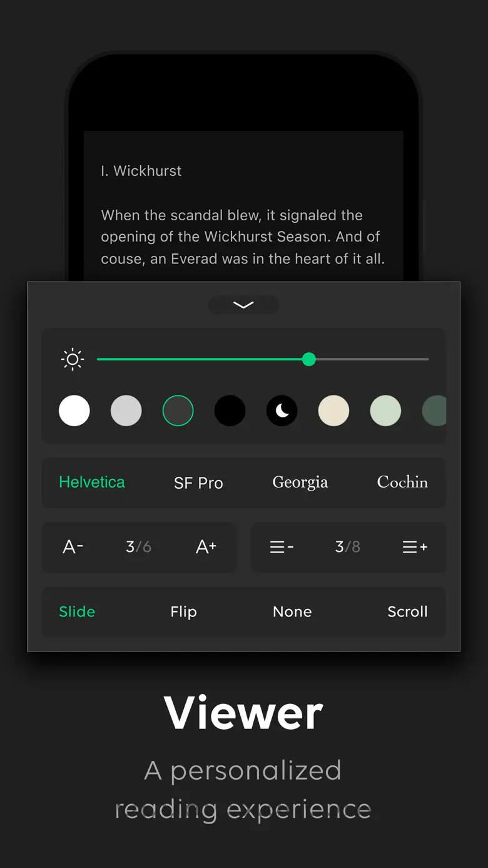Select the cream sepia theme swatch
488x868 pixels.
(x=334, y=411)
